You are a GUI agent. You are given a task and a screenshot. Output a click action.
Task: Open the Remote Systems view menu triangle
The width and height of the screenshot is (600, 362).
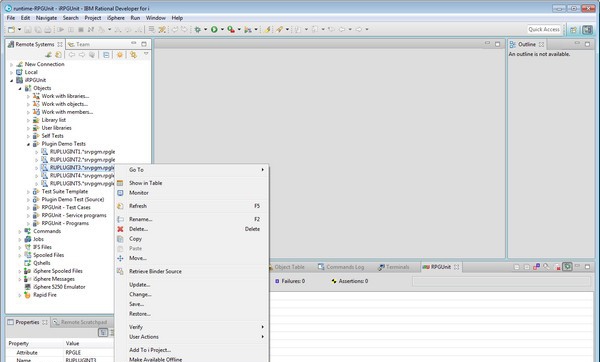click(146, 54)
